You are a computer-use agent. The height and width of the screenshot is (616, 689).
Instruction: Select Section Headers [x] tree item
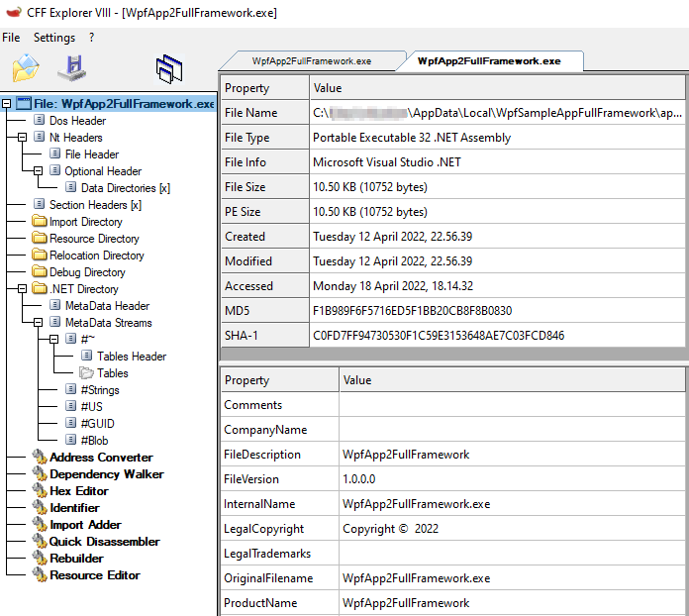click(94, 205)
